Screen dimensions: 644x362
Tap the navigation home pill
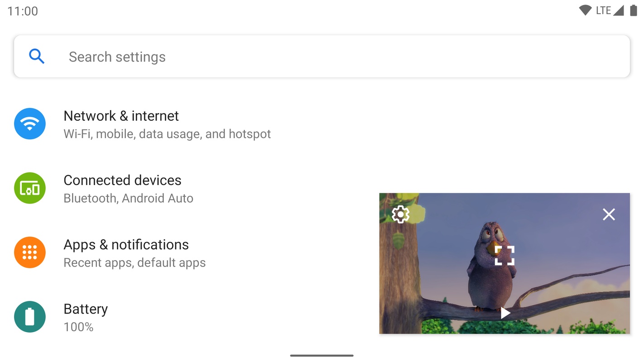tap(322, 356)
